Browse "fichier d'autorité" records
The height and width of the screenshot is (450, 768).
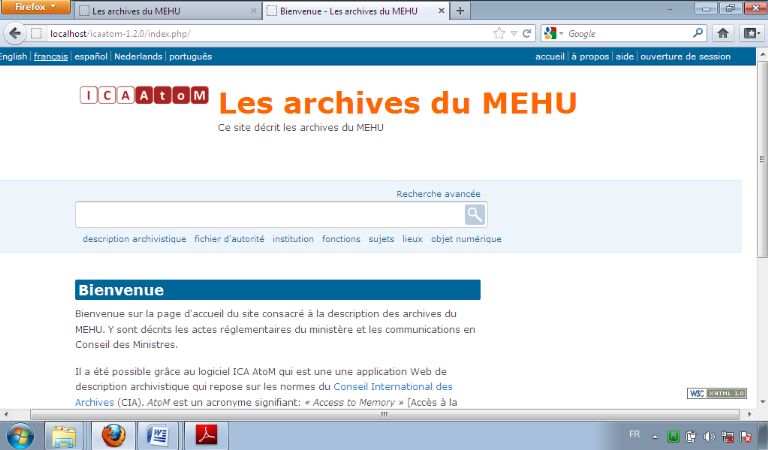(x=229, y=239)
